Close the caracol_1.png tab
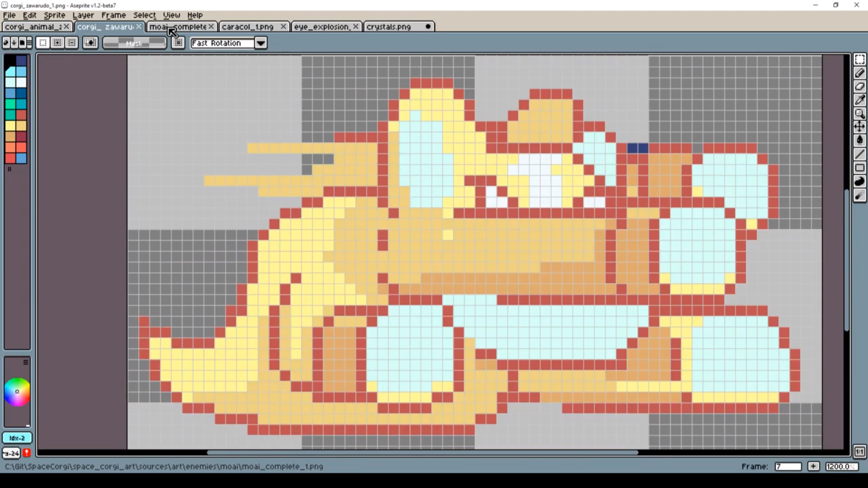868x488 pixels. 283,27
